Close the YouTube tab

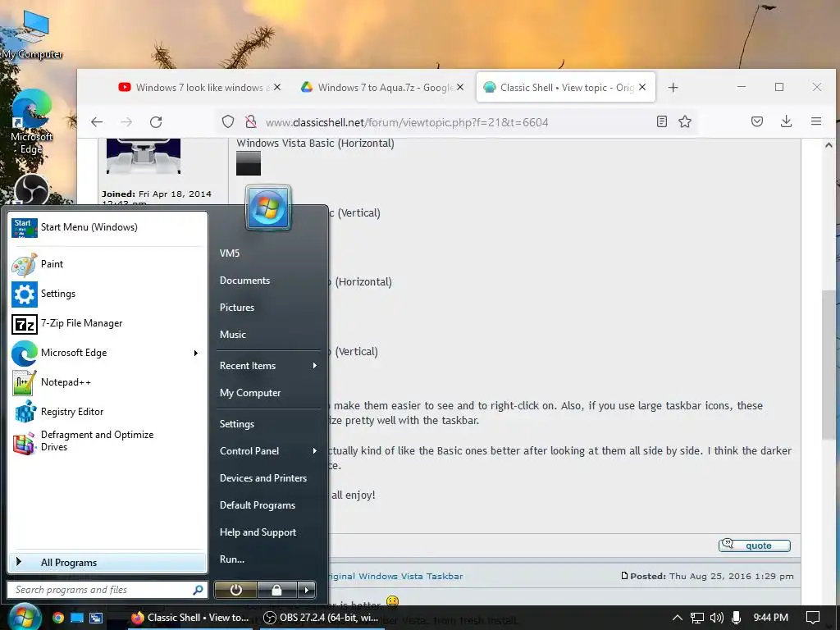pyautogui.click(x=277, y=87)
